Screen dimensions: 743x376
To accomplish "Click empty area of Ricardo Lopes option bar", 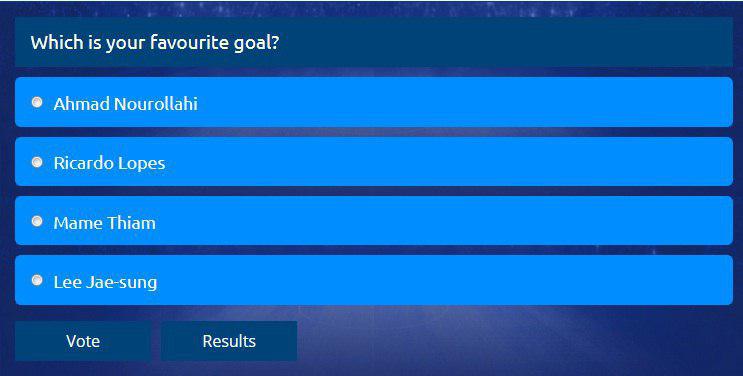I will pos(450,162).
